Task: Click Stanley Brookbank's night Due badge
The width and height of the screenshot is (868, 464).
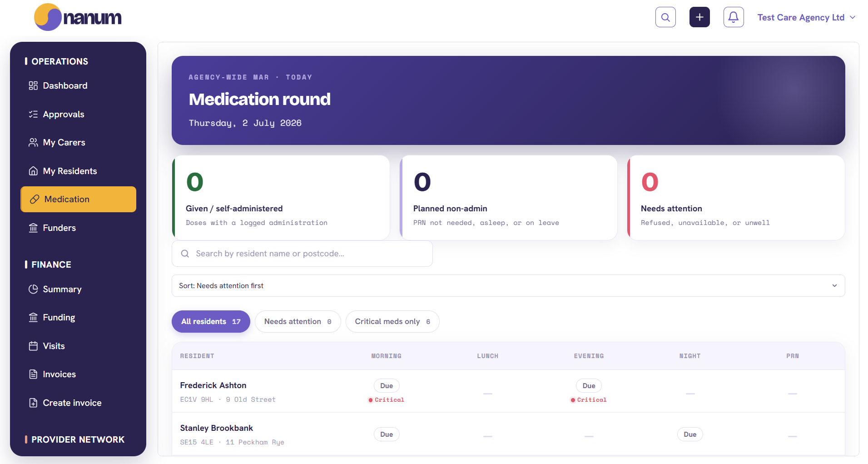Action: [x=690, y=434]
